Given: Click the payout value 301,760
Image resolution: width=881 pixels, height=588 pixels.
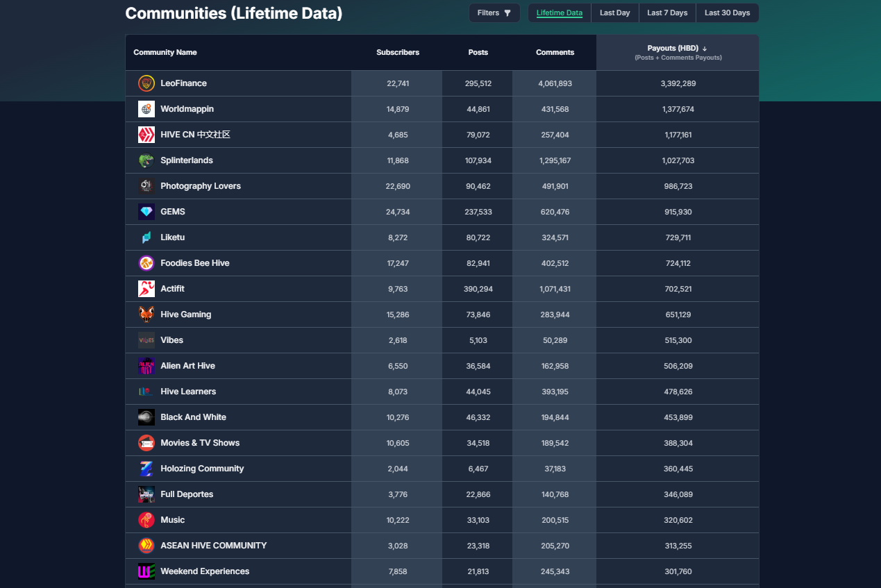Looking at the screenshot, I should tap(678, 571).
